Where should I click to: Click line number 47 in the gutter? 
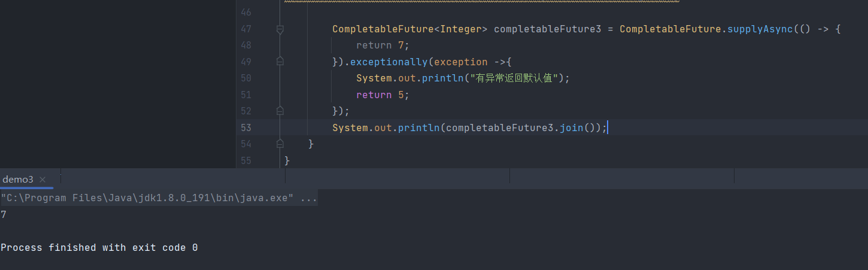(245, 29)
